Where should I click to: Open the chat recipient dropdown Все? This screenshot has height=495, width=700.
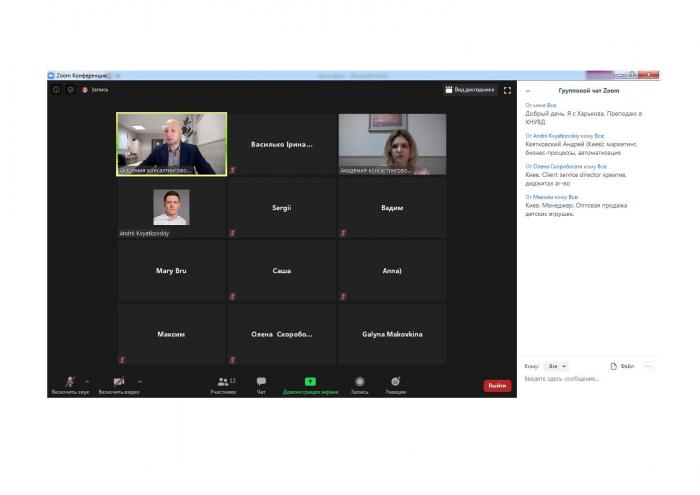[557, 366]
